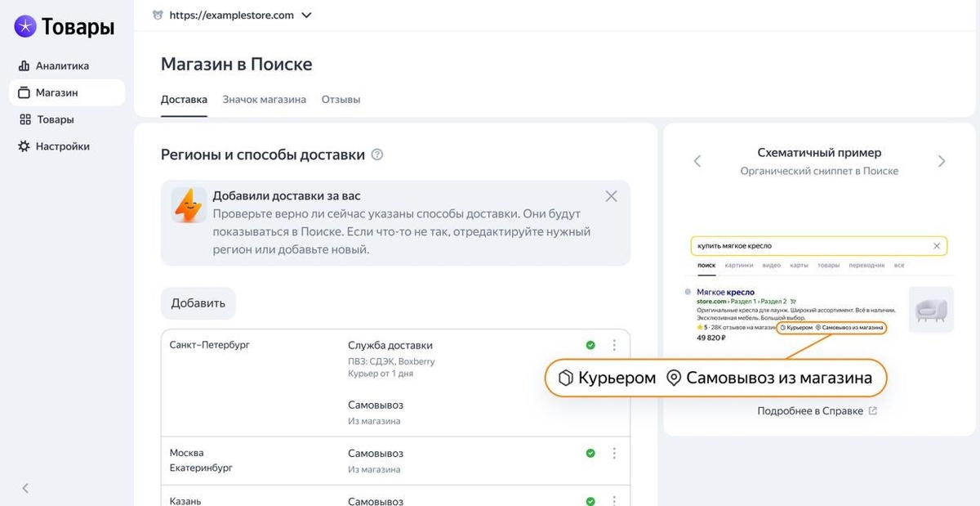Open Товары section in the sidebar menu
The height and width of the screenshot is (506, 980).
click(47, 119)
